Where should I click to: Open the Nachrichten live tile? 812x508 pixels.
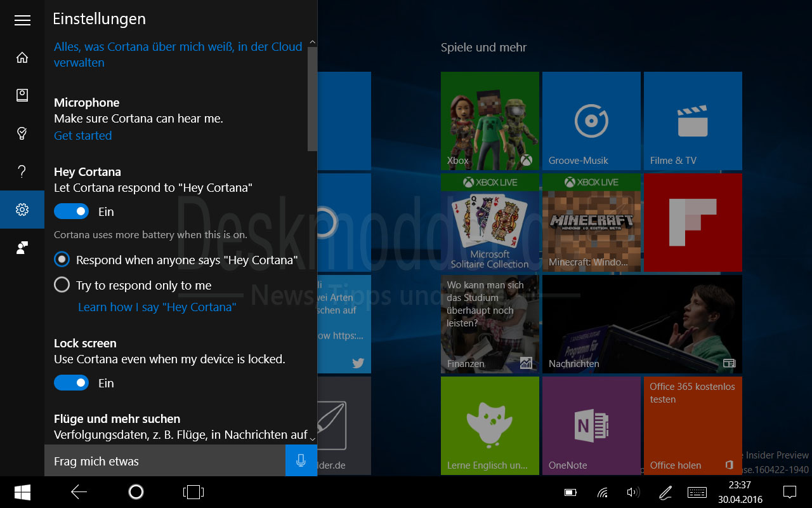pos(642,324)
